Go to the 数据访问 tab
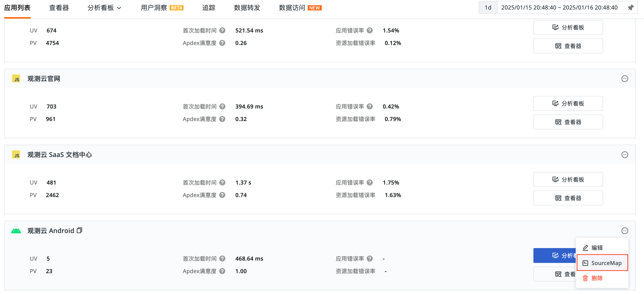644x294 pixels. pos(292,8)
